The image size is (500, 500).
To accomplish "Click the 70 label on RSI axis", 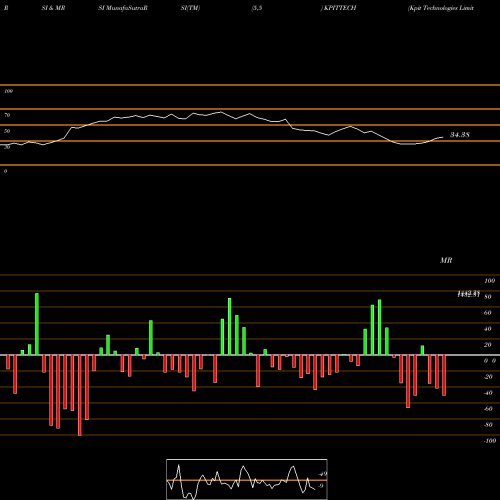I will click(7, 115).
